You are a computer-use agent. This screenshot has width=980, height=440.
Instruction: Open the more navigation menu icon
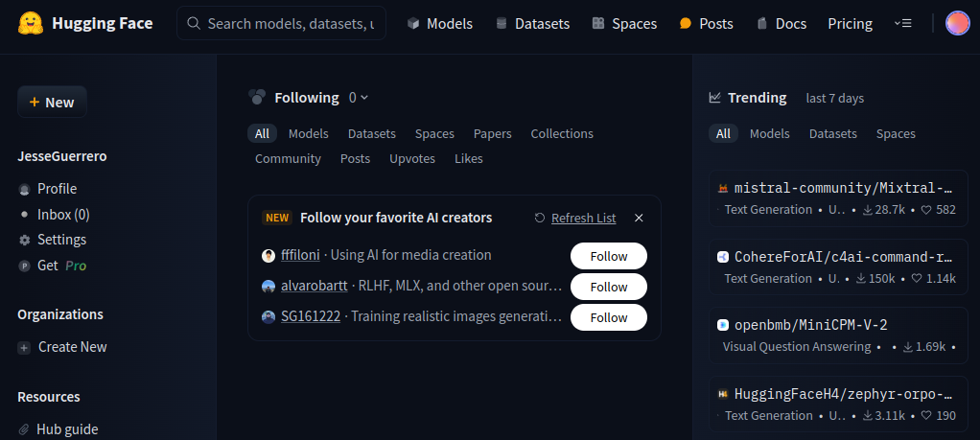tap(903, 24)
